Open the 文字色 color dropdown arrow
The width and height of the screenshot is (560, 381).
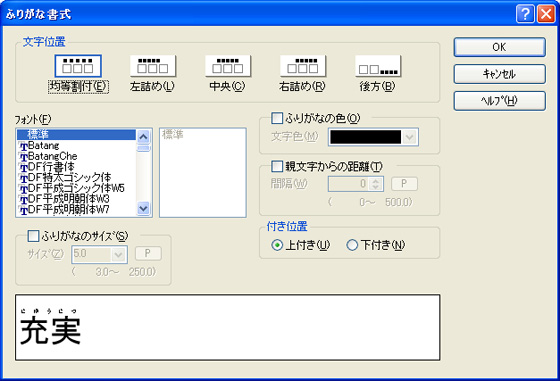410,137
